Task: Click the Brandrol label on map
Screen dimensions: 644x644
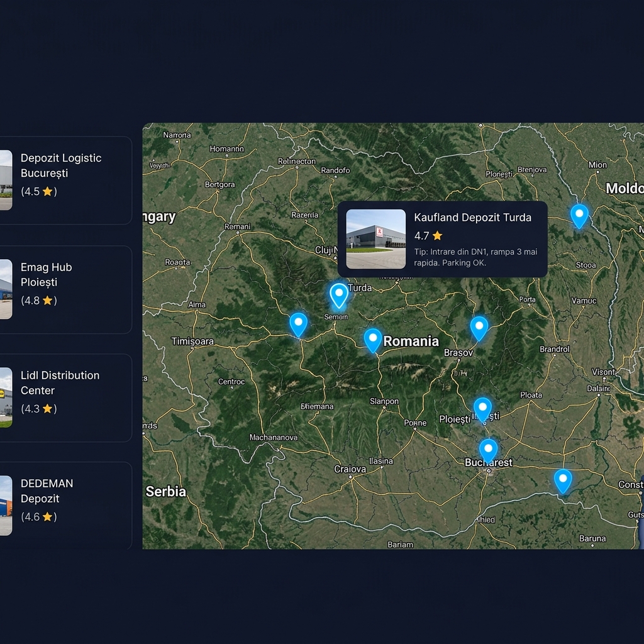Action: [555, 349]
